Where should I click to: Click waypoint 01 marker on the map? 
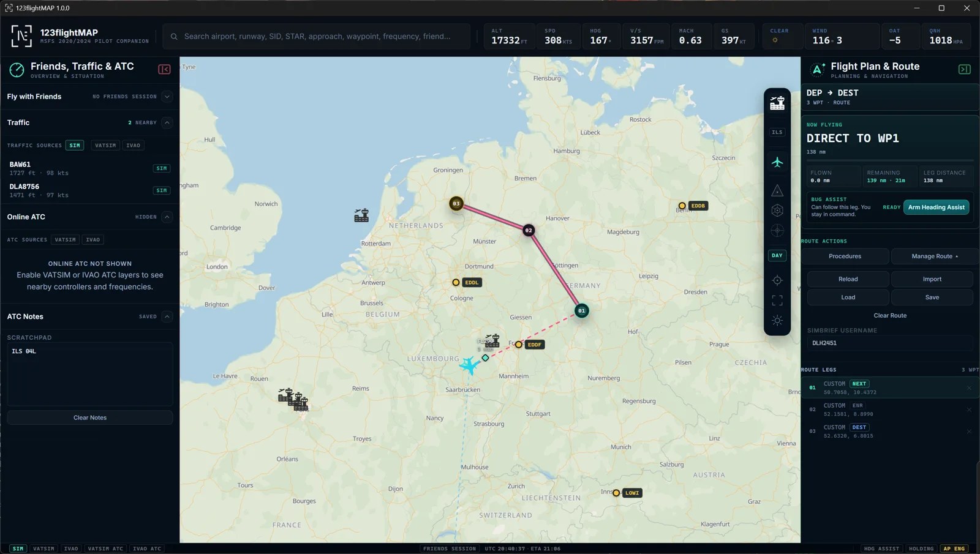pos(582,311)
